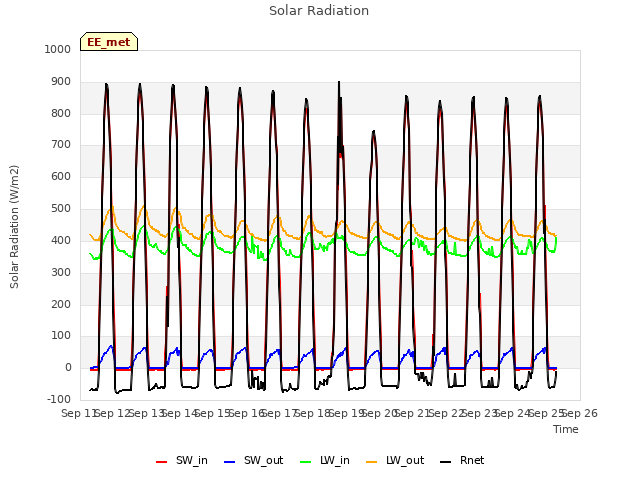Click the SW_in legend label

[192, 460]
